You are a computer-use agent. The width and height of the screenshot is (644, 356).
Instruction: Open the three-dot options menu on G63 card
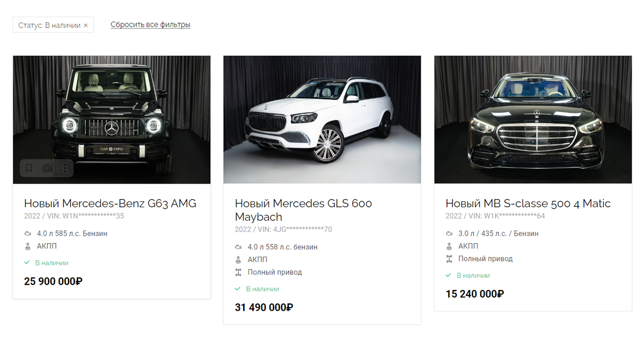pos(65,168)
